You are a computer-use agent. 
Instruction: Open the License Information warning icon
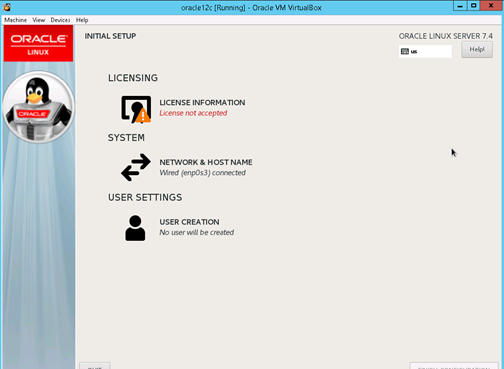136,109
